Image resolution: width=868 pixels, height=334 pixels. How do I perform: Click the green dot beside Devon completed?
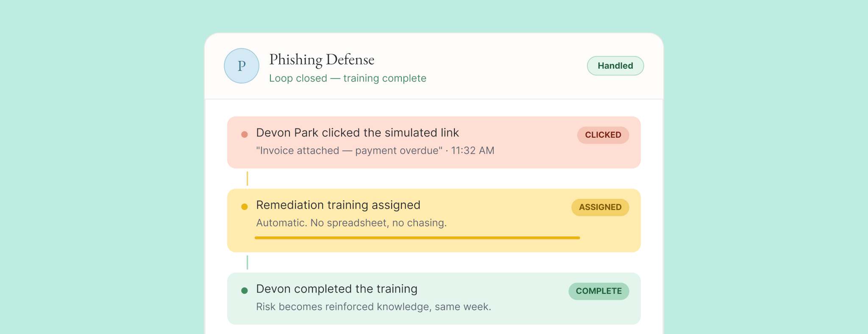tap(245, 290)
